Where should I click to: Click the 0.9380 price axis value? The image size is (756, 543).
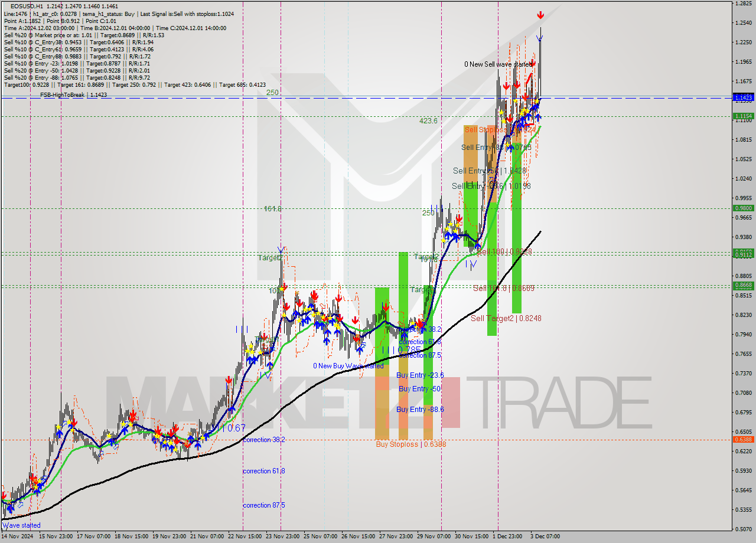click(743, 237)
